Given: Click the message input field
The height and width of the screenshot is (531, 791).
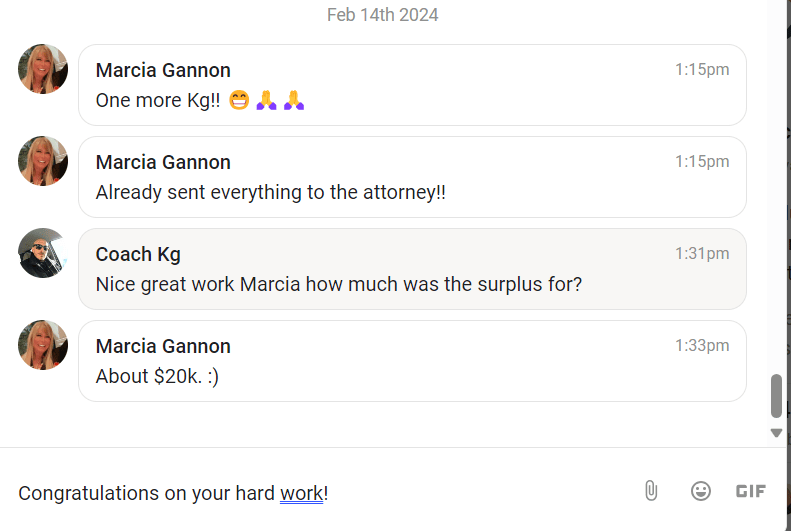Looking at the screenshot, I should point(320,493).
